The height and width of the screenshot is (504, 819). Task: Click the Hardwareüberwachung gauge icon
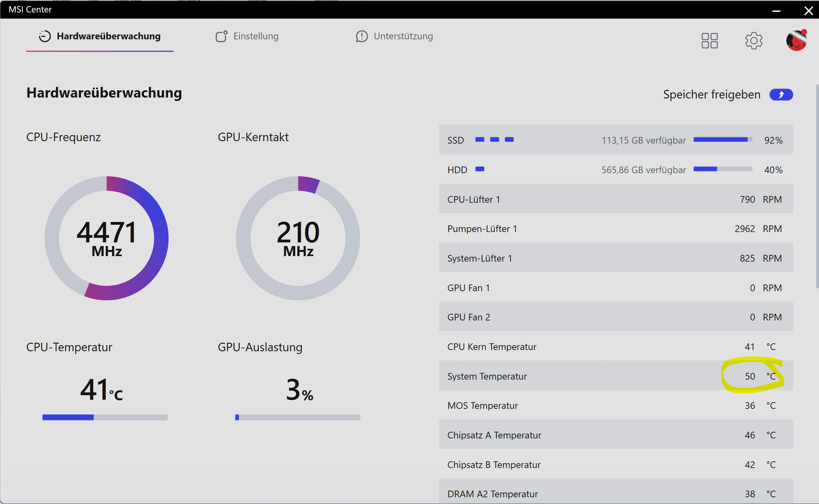coord(45,36)
